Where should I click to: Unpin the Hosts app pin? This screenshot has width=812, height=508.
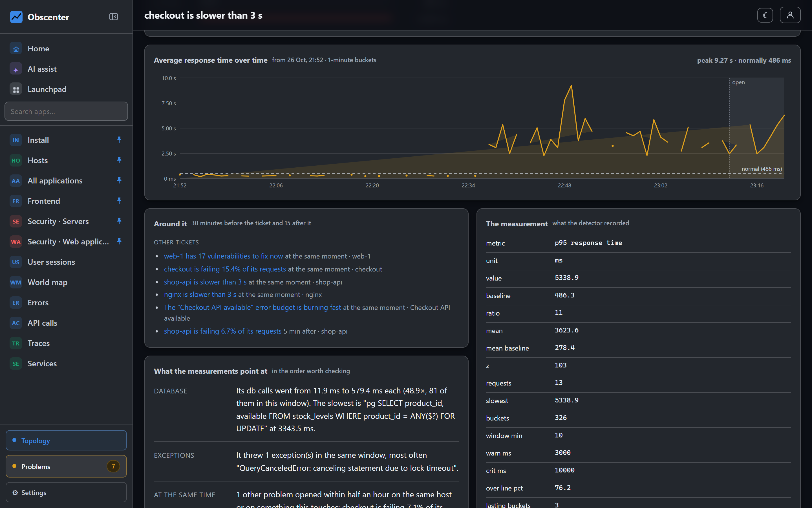(x=119, y=160)
